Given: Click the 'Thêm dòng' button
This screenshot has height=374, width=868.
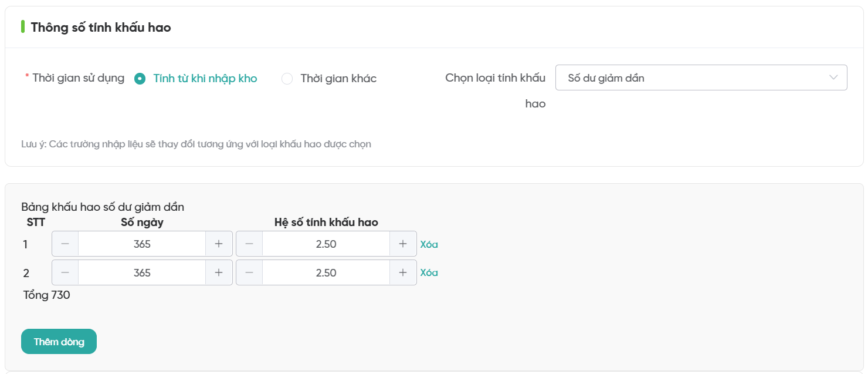Looking at the screenshot, I should pyautogui.click(x=59, y=342).
